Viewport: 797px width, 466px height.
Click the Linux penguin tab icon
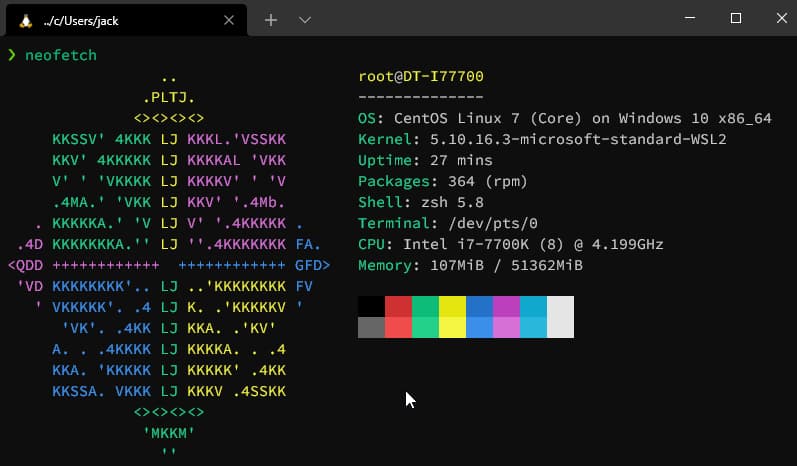[x=25, y=21]
